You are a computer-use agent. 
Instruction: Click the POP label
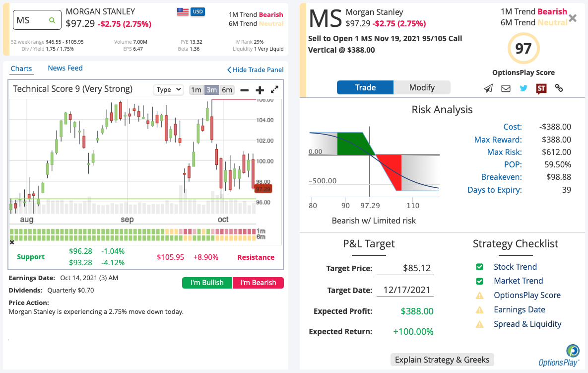(513, 164)
